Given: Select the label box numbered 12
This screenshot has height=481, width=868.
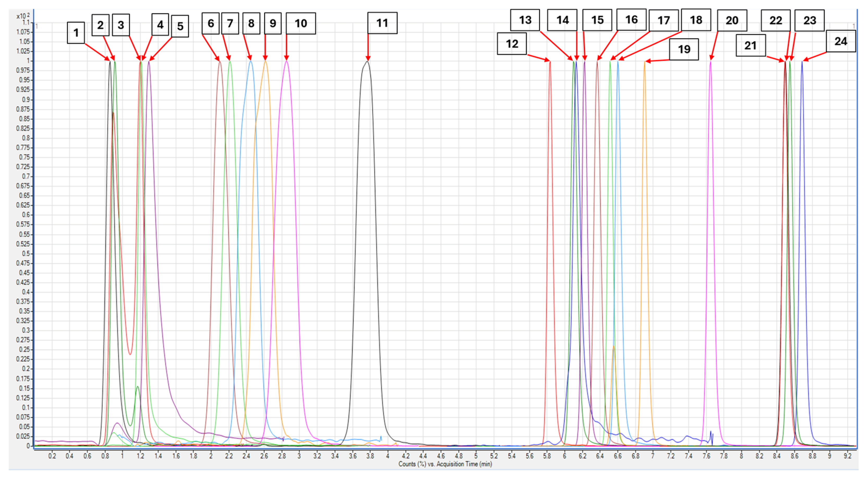Looking at the screenshot, I should pyautogui.click(x=512, y=44).
